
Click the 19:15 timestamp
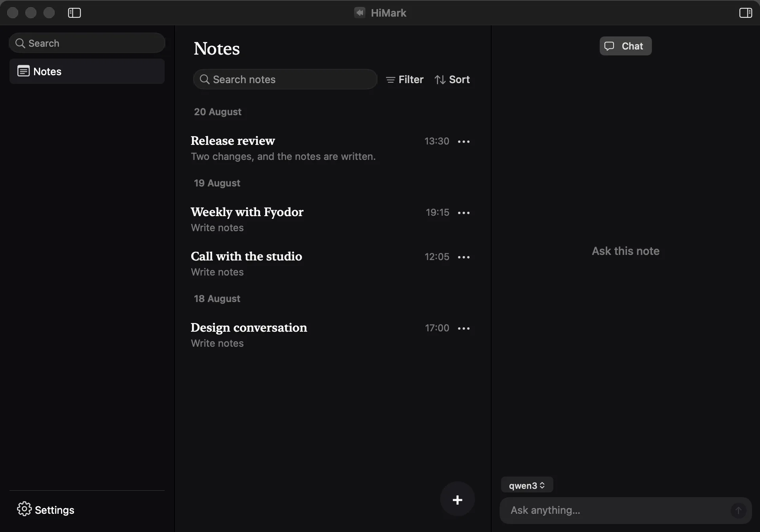(x=437, y=212)
